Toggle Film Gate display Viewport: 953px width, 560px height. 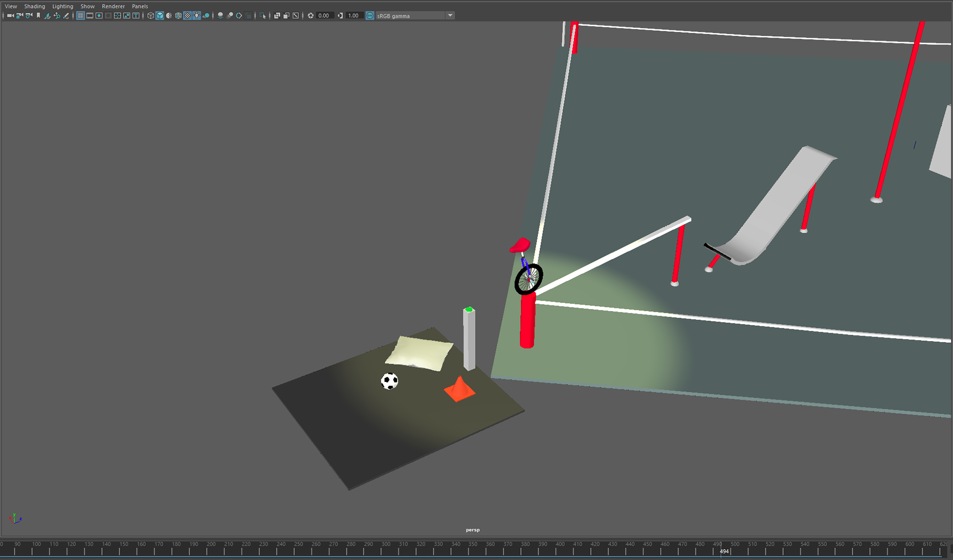coord(90,16)
